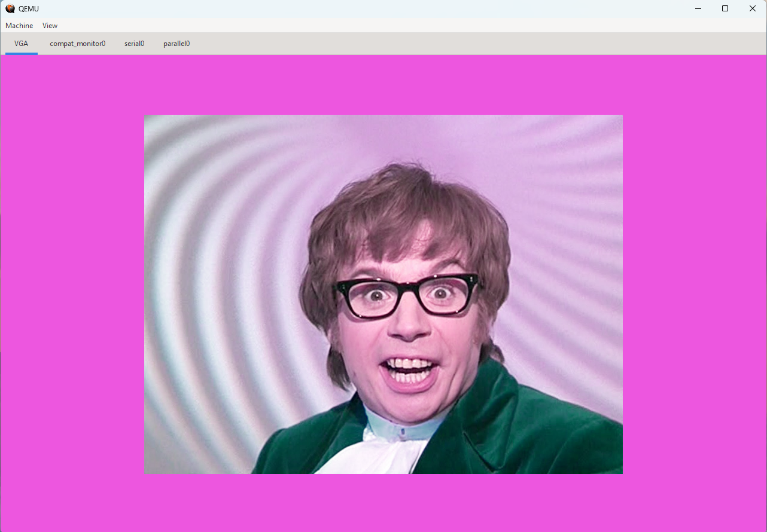This screenshot has height=532, width=767.
Task: Switch to the compat_monitor0 tab
Action: click(78, 44)
